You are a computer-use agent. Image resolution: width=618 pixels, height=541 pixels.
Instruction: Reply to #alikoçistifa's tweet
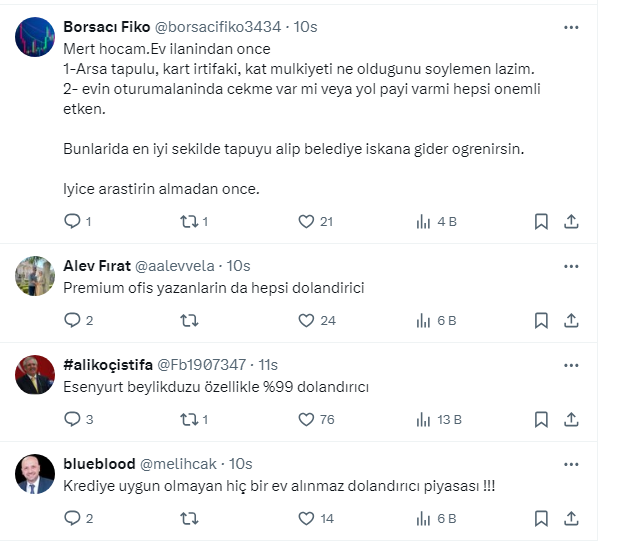(x=71, y=419)
